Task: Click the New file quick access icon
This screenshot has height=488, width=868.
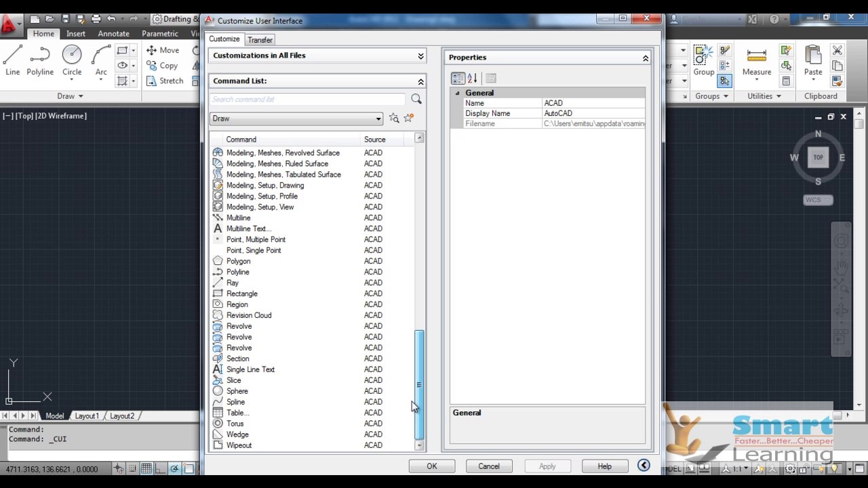Action: pyautogui.click(x=35, y=20)
